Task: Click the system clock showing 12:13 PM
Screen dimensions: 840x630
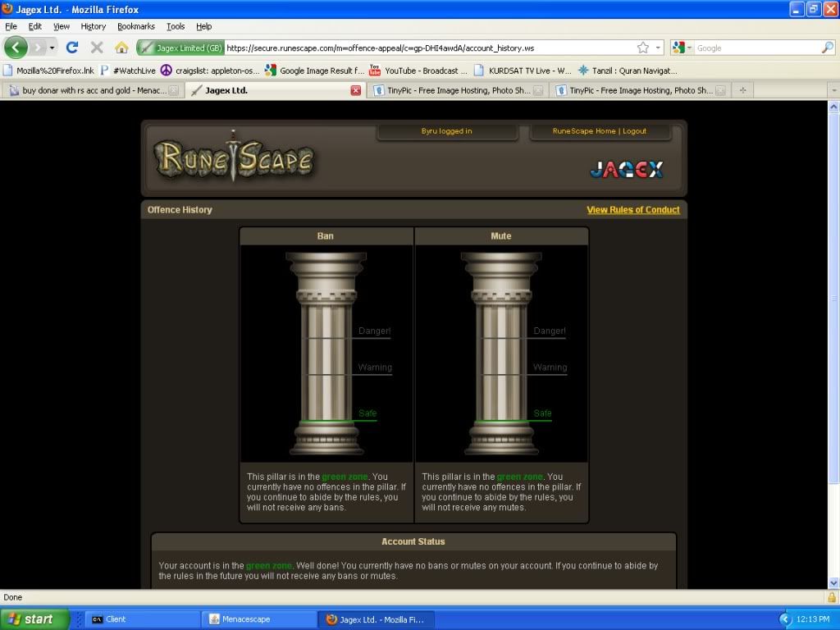Action: 813,619
